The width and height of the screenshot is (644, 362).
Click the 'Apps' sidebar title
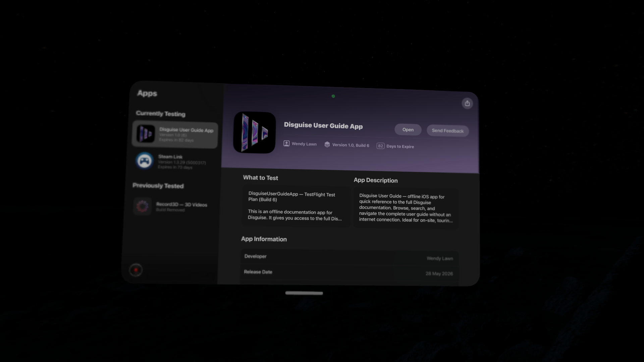tap(147, 93)
